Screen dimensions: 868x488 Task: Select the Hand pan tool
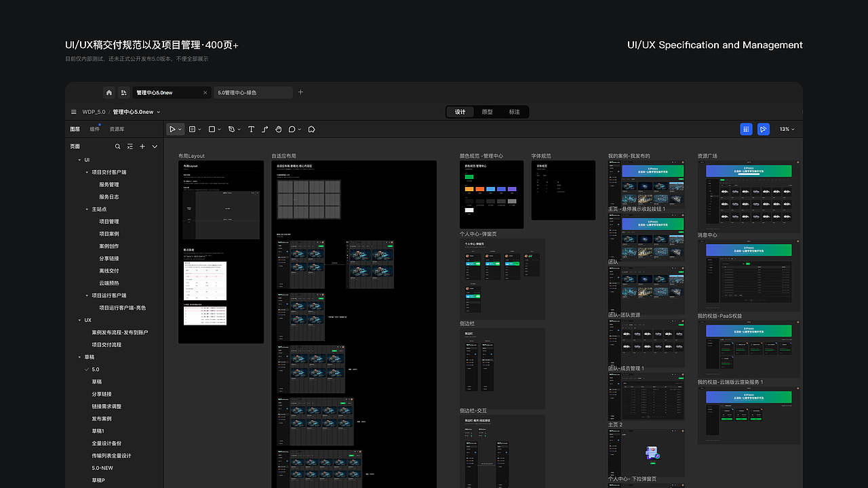click(x=278, y=129)
